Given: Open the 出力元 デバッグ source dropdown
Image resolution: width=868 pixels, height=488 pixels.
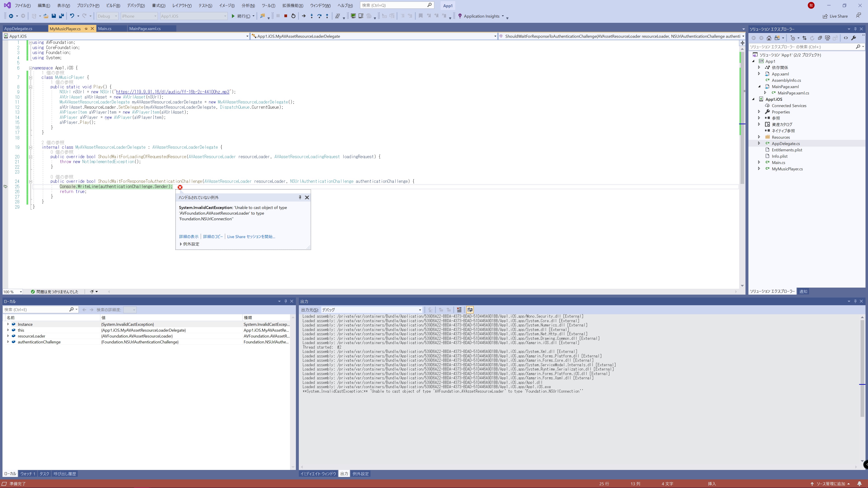Looking at the screenshot, I should coord(420,310).
